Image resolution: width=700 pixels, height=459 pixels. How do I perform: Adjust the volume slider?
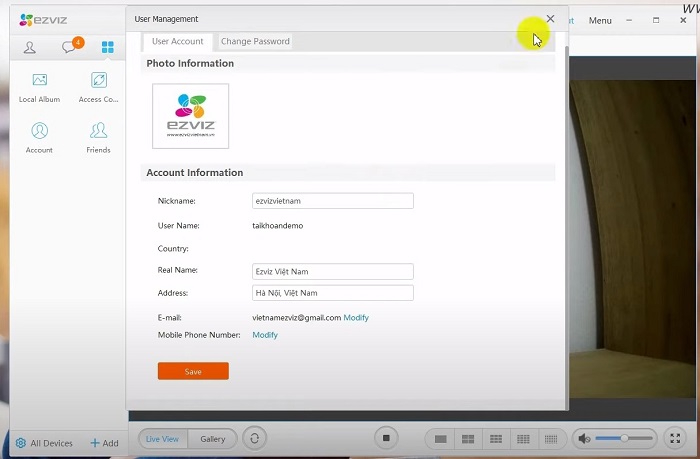[624, 438]
